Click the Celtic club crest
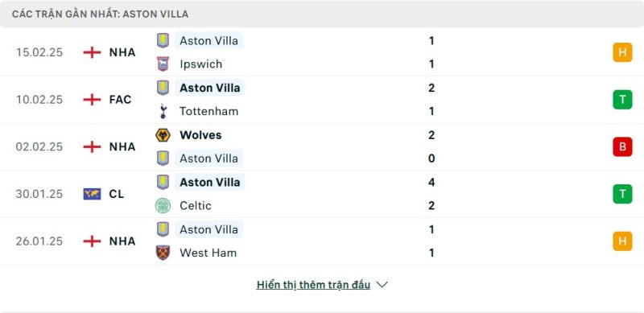The image size is (644, 313). pos(163,205)
